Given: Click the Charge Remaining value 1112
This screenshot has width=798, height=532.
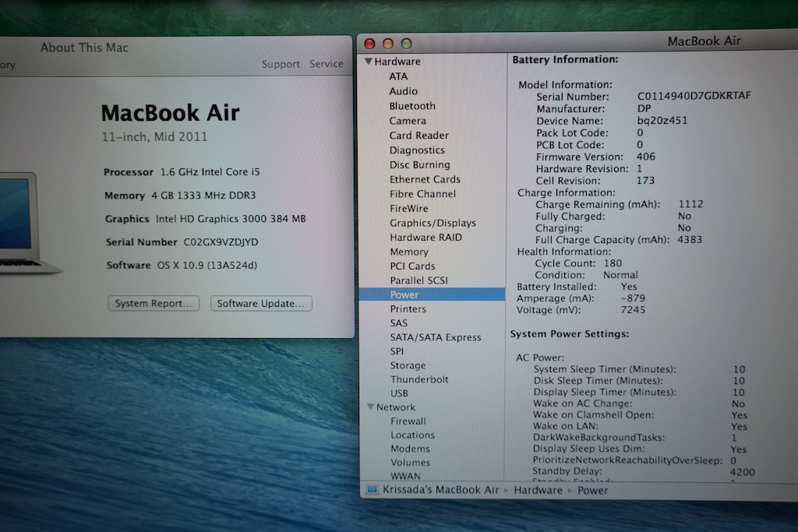Looking at the screenshot, I should click(x=690, y=204).
